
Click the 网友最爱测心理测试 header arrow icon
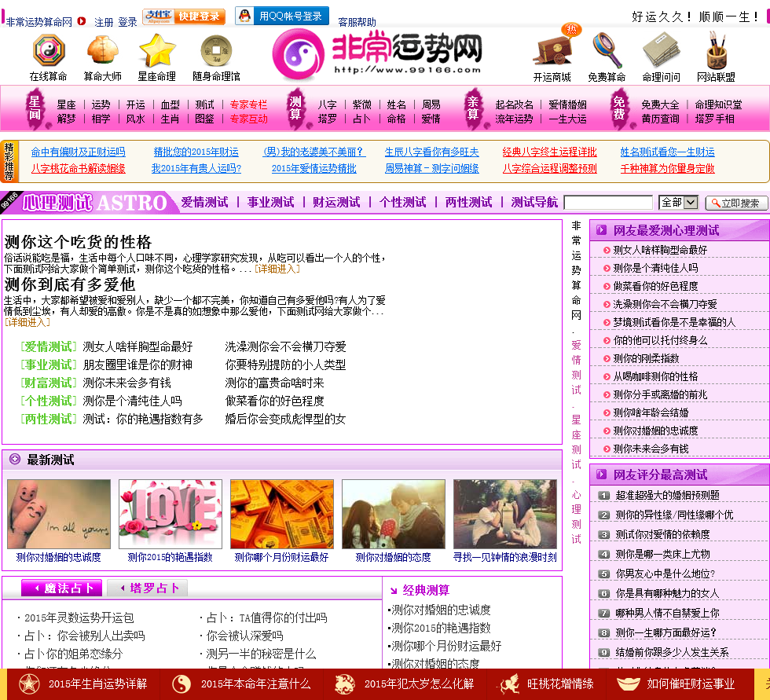(601, 230)
